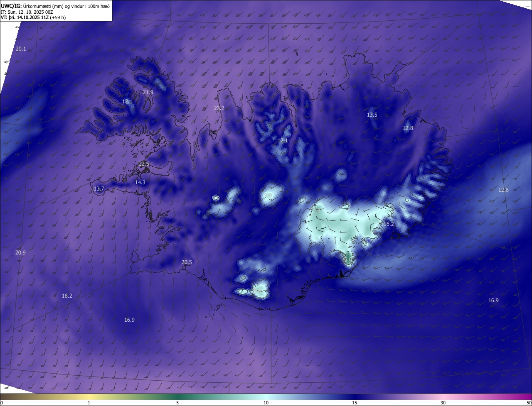Click the 20.9 value label
The height and width of the screenshot is (406, 532).
click(20, 253)
